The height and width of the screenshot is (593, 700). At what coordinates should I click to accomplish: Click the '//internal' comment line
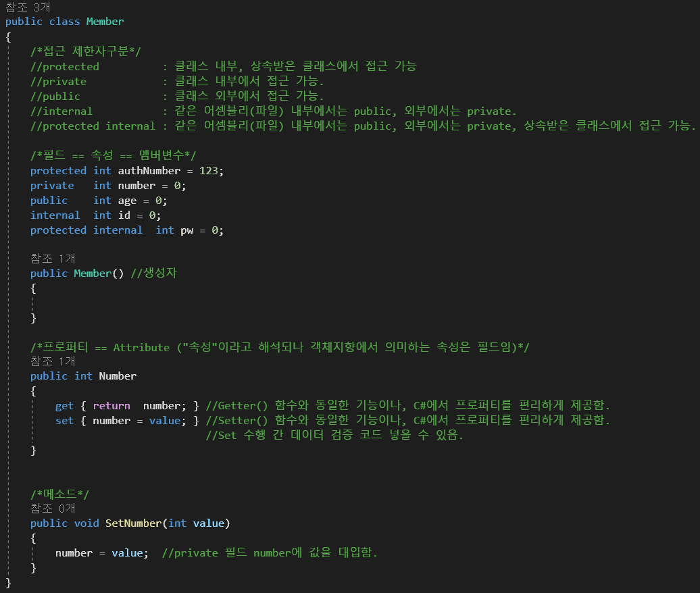(274, 111)
